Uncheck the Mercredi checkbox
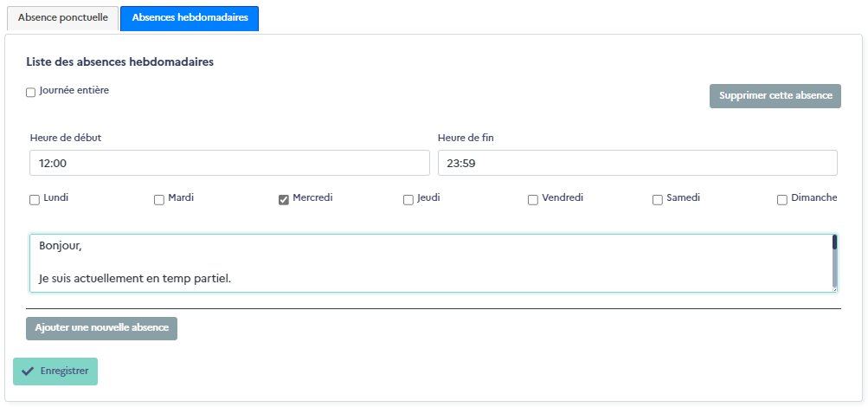868x407 pixels. pyautogui.click(x=284, y=200)
